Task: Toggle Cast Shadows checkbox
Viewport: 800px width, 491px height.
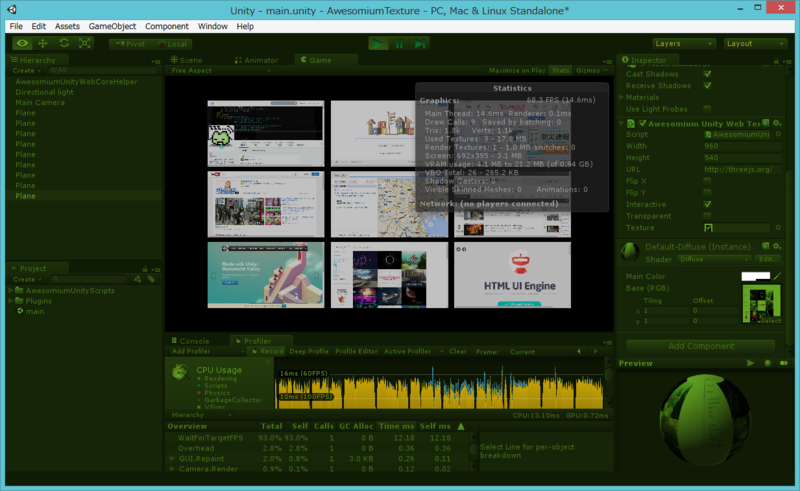Action: [707, 74]
